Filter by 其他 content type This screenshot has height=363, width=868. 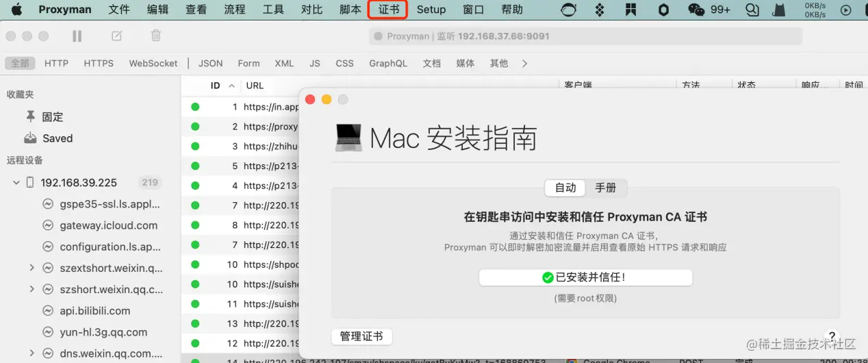click(499, 63)
